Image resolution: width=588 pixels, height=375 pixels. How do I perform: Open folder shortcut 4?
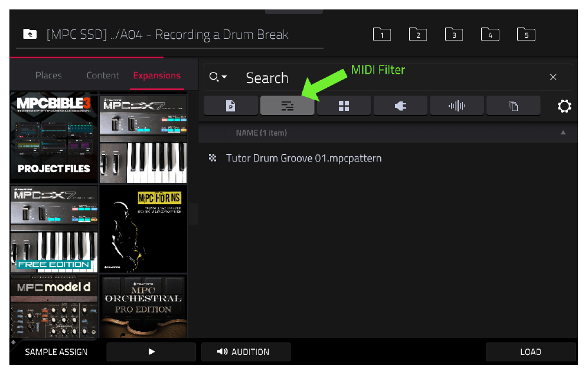[490, 34]
